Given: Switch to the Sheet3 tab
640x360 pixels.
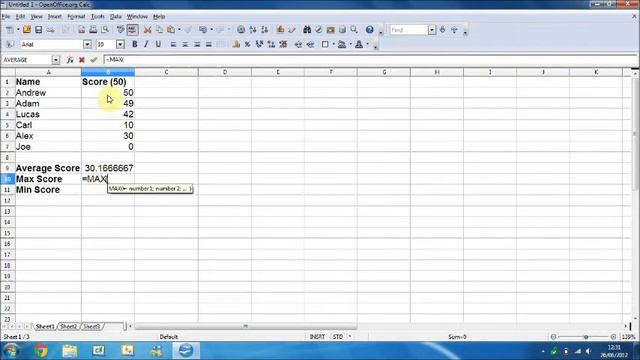Looking at the screenshot, I should (91, 327).
